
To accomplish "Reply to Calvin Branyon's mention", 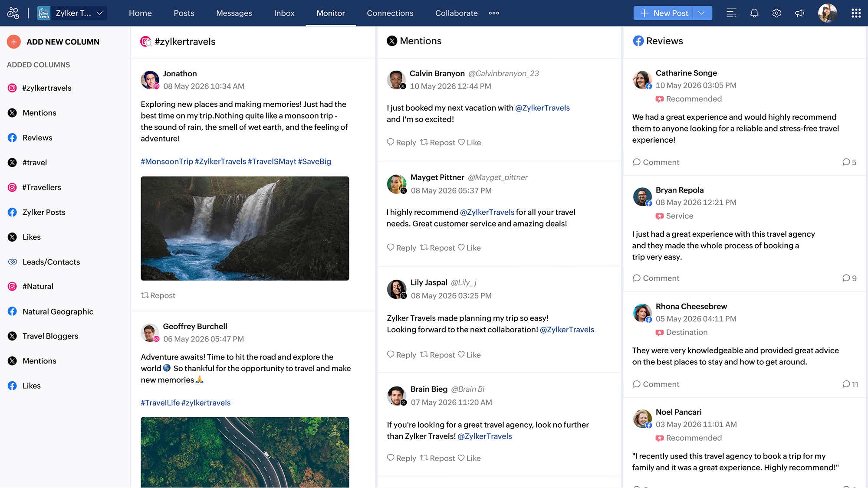I will pos(401,142).
